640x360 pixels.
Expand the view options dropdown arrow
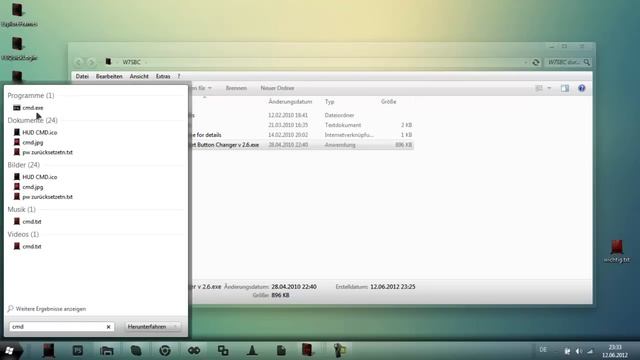549,88
